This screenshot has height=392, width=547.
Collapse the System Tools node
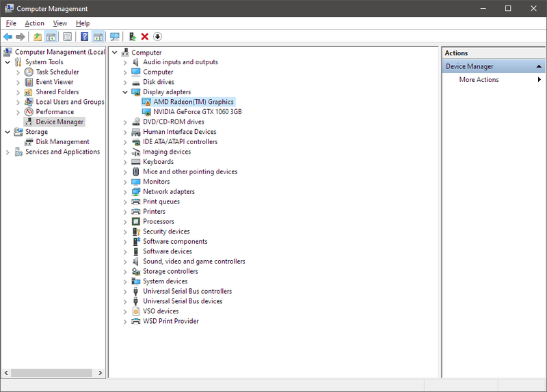coord(8,62)
